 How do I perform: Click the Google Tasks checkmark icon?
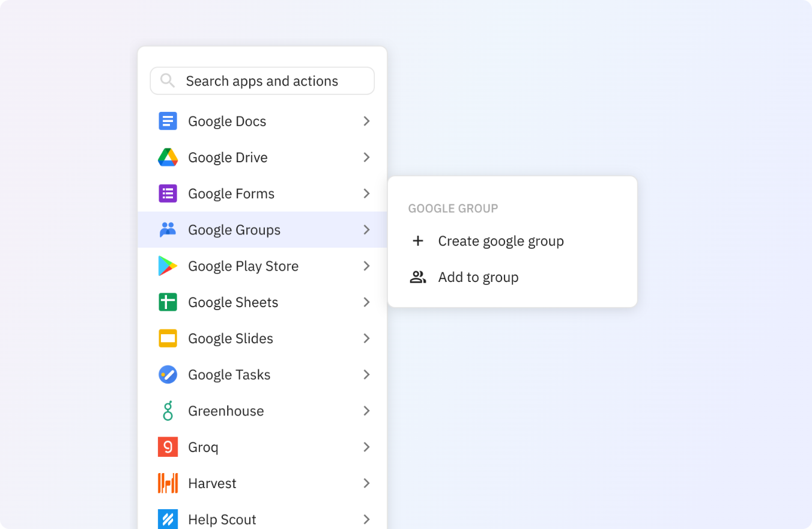point(168,375)
